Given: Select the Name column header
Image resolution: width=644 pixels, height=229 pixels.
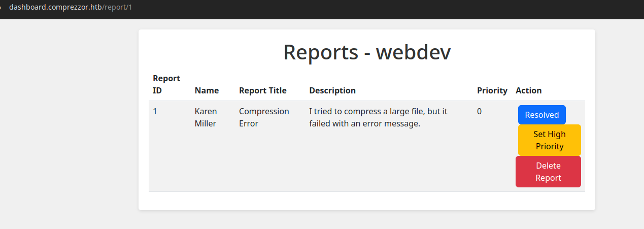Looking at the screenshot, I should tap(207, 90).
